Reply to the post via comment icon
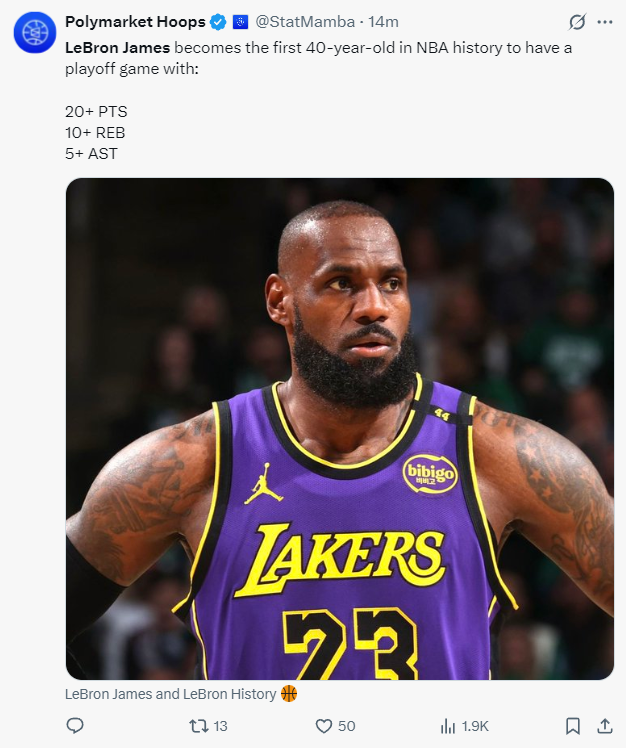This screenshot has height=748, width=626. pos(74,726)
